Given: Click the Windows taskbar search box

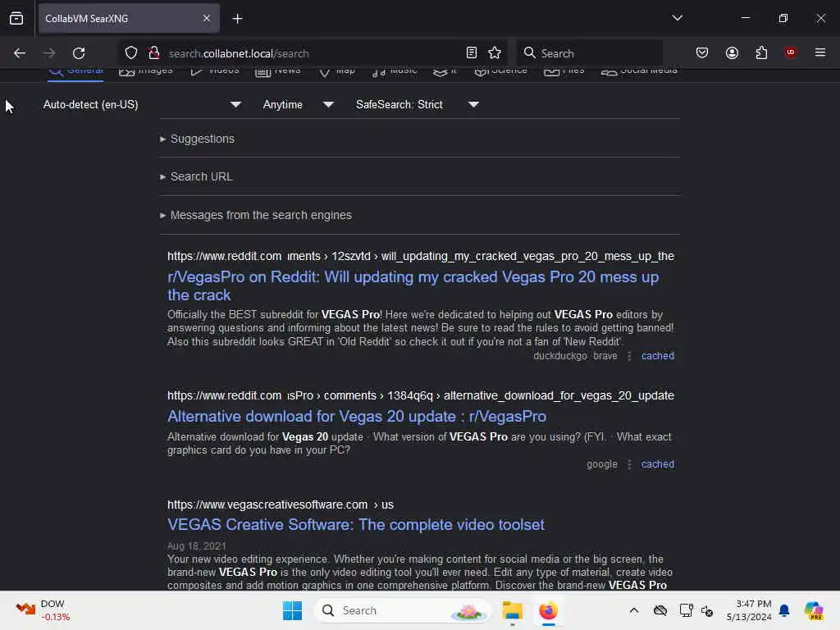Looking at the screenshot, I should (402, 610).
